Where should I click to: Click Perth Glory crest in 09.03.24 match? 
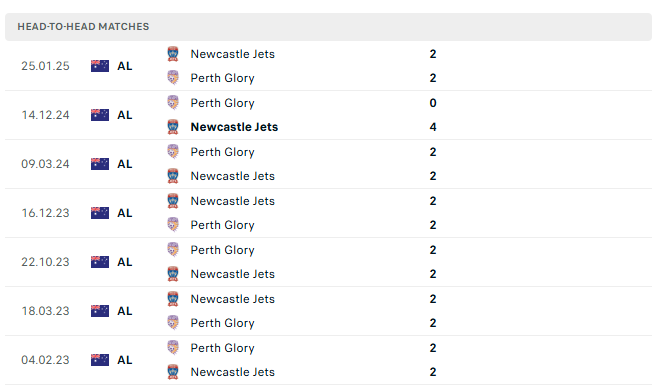[173, 152]
